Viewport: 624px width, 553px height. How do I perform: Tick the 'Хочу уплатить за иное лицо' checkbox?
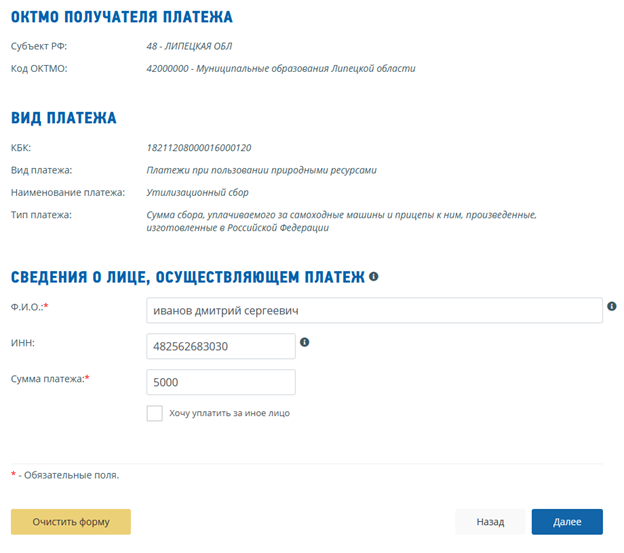(154, 413)
